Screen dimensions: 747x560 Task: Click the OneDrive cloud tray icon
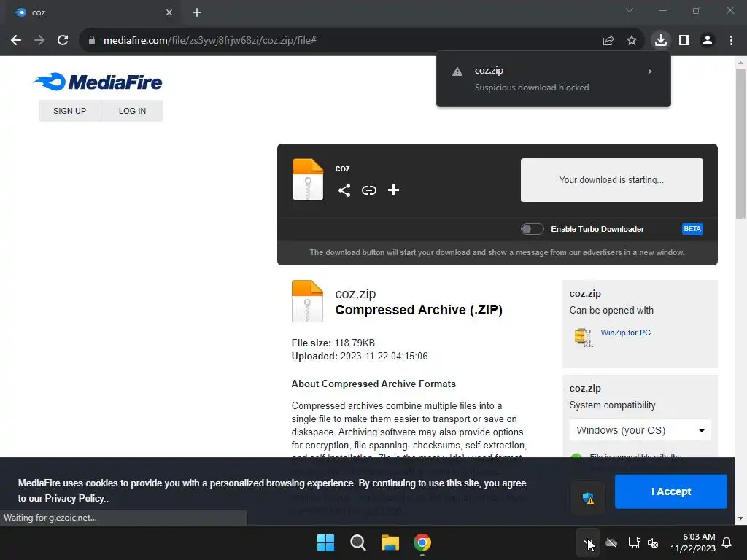(x=611, y=542)
